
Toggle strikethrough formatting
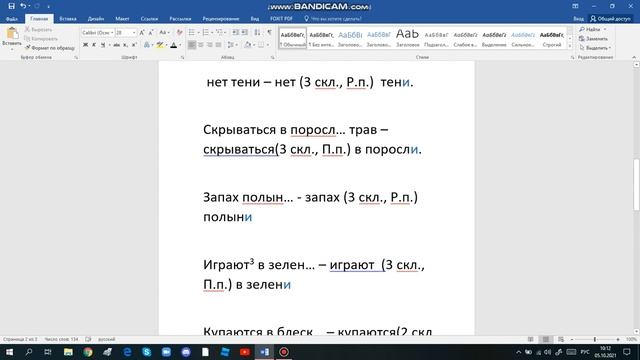116,45
